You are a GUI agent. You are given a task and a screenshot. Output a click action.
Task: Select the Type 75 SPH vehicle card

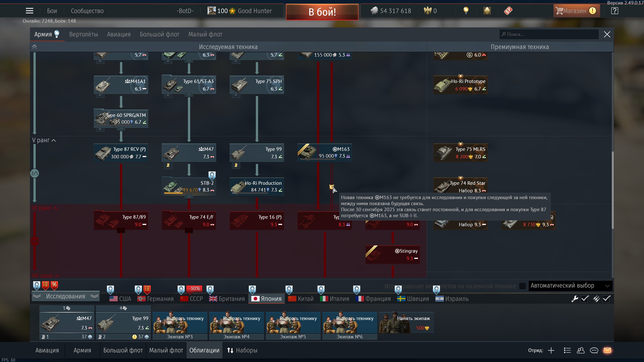[x=257, y=85]
